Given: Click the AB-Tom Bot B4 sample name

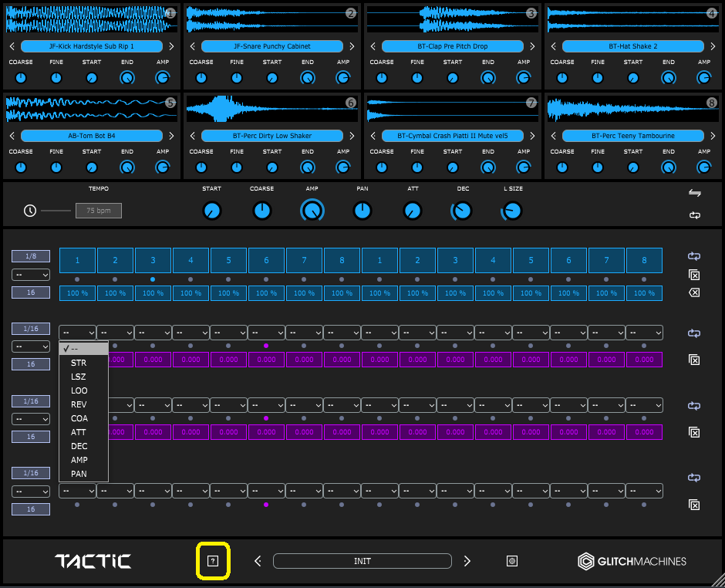Looking at the screenshot, I should [x=92, y=136].
